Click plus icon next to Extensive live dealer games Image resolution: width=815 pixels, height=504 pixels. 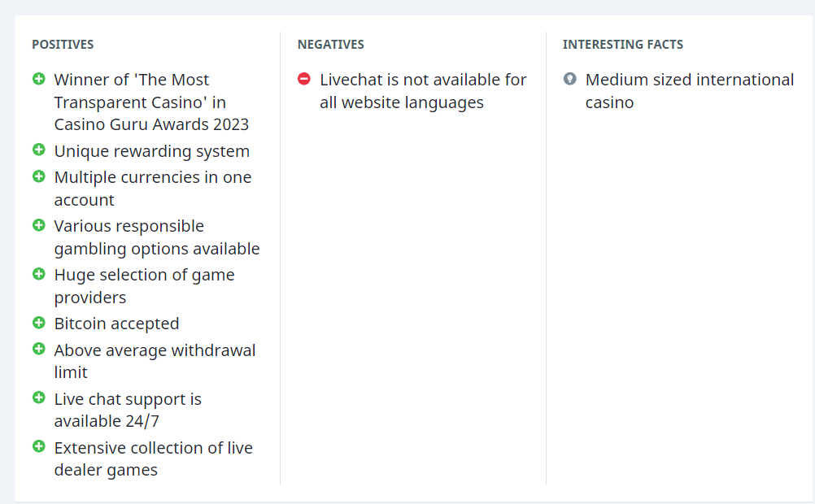coord(38,446)
